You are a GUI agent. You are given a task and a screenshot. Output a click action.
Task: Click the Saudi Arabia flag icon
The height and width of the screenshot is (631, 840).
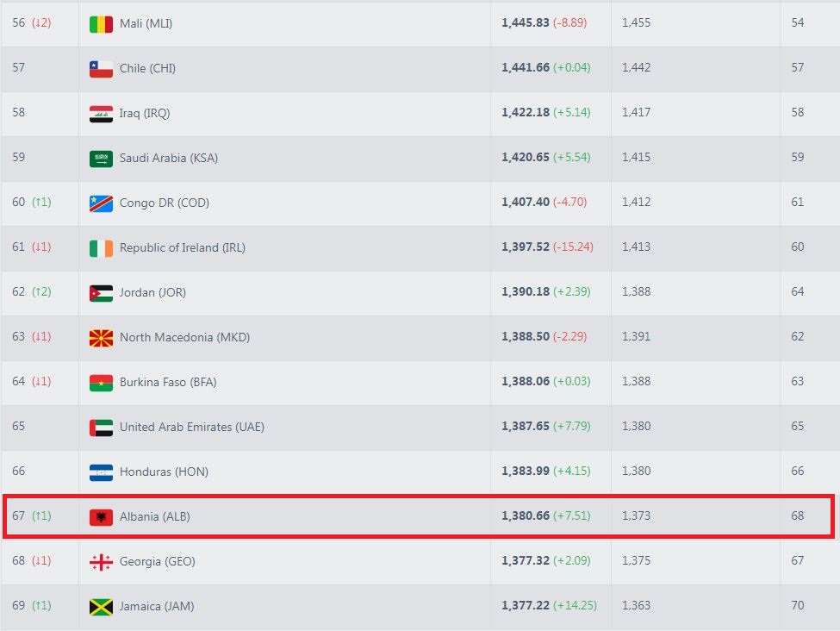tap(101, 159)
